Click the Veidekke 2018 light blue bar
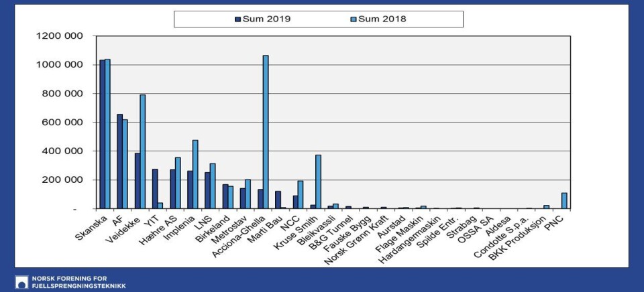Viewport: 644px width, 292px height. point(143,151)
